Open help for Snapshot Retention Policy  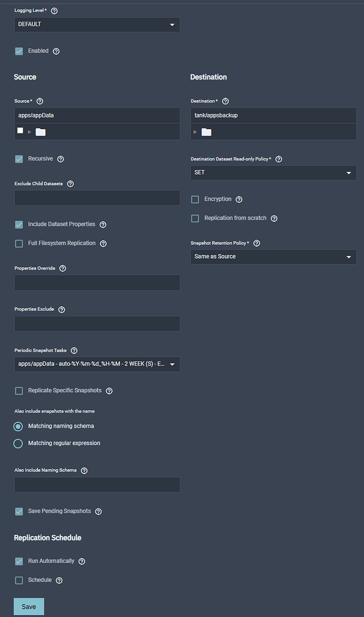(x=256, y=243)
